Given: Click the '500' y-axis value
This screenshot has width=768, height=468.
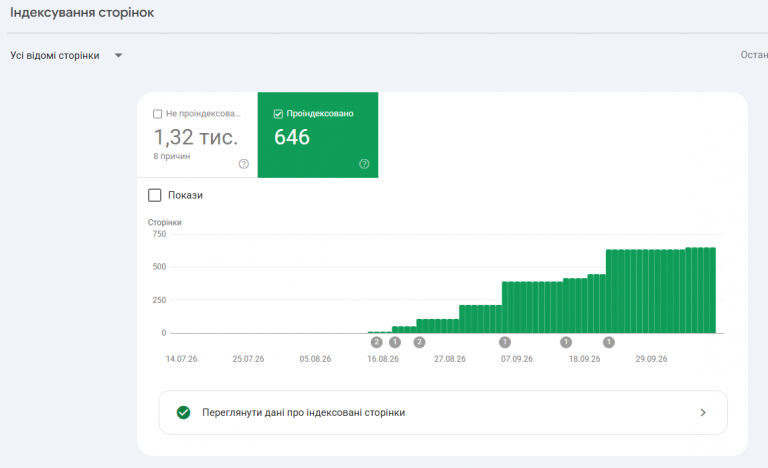Looking at the screenshot, I should [159, 267].
